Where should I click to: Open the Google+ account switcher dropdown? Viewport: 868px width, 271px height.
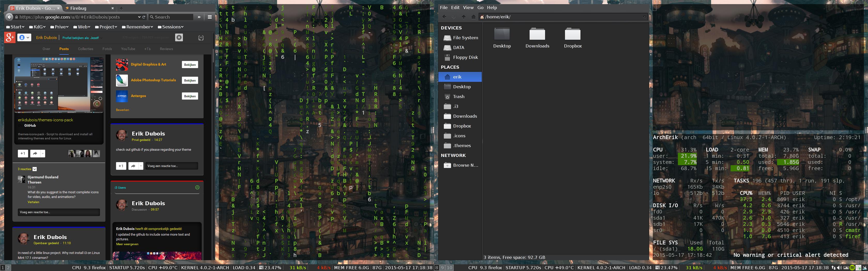pos(24,37)
